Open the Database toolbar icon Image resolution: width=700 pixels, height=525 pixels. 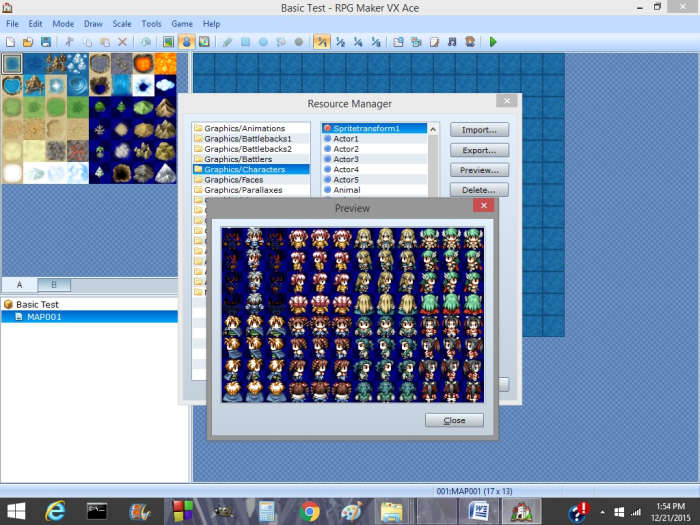[x=398, y=42]
